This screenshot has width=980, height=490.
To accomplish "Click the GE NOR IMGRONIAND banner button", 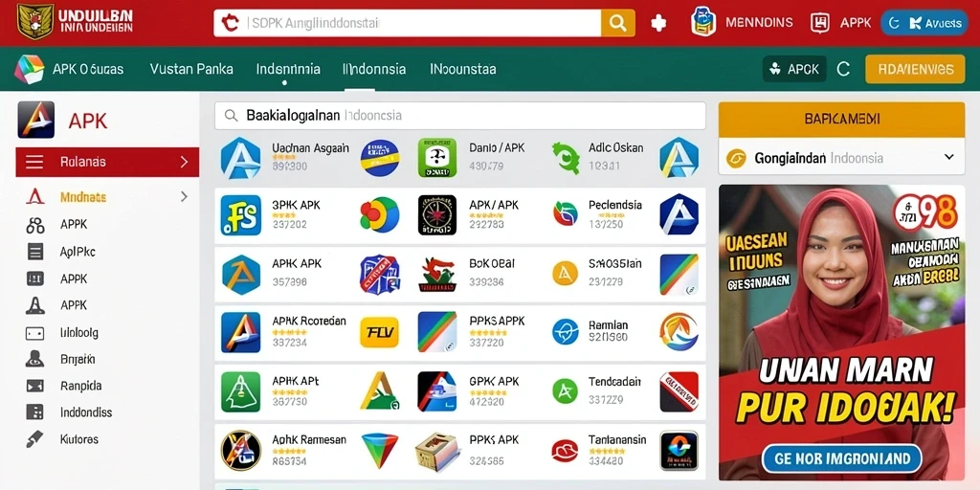I will pos(841,459).
